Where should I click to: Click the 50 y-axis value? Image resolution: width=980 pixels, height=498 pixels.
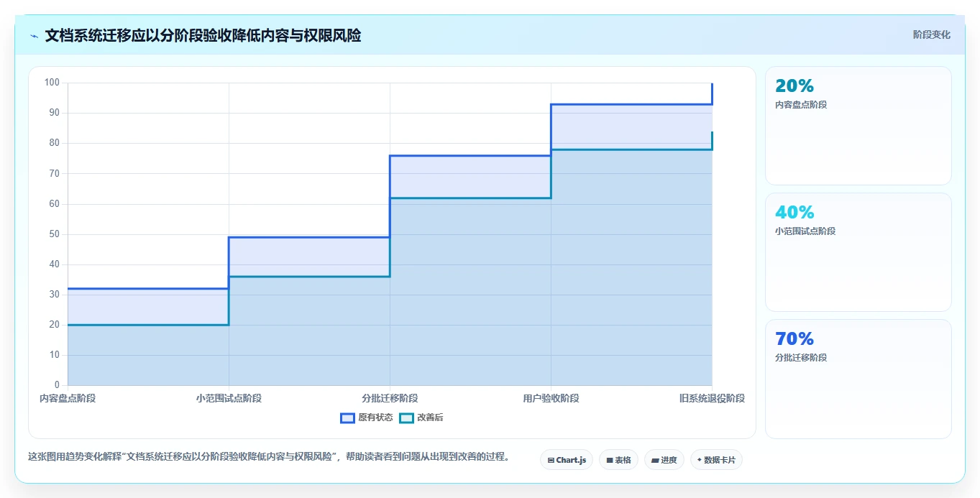(55, 234)
